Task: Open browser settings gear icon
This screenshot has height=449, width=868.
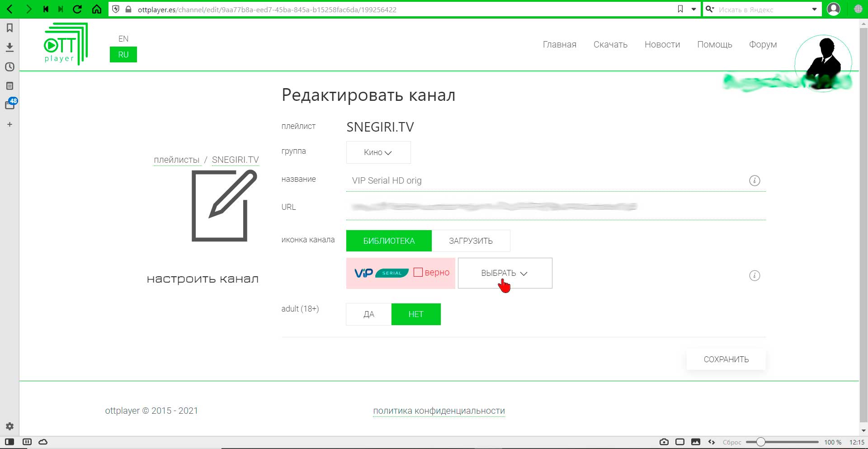Action: (9, 426)
